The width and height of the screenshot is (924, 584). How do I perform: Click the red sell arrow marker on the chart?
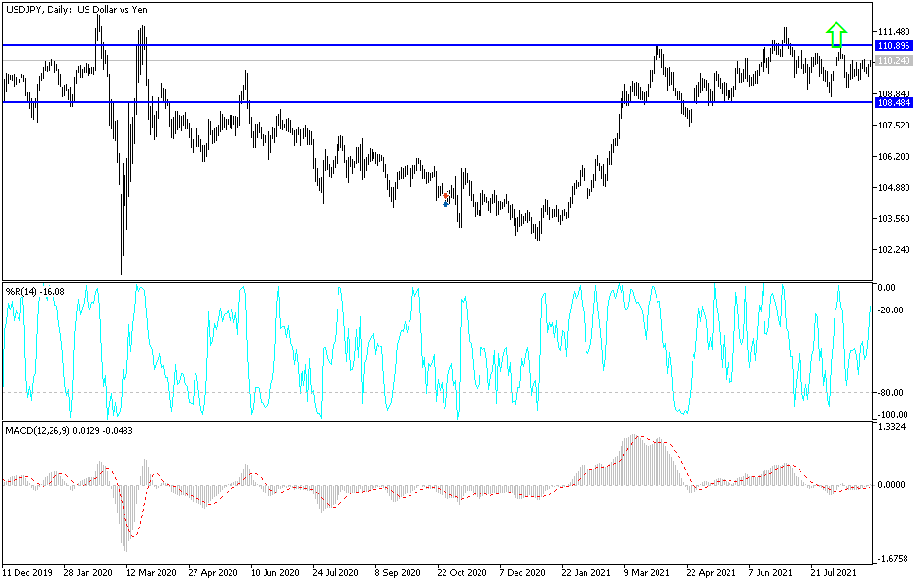(445, 196)
